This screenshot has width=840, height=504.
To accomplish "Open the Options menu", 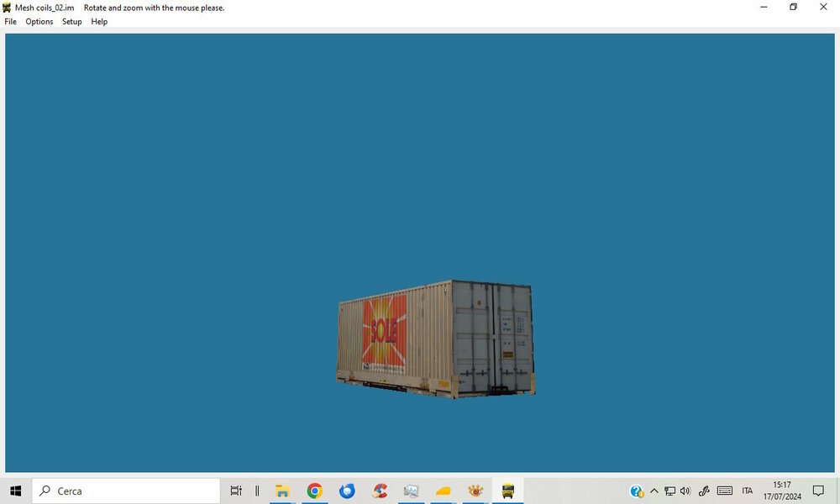I will 39,22.
